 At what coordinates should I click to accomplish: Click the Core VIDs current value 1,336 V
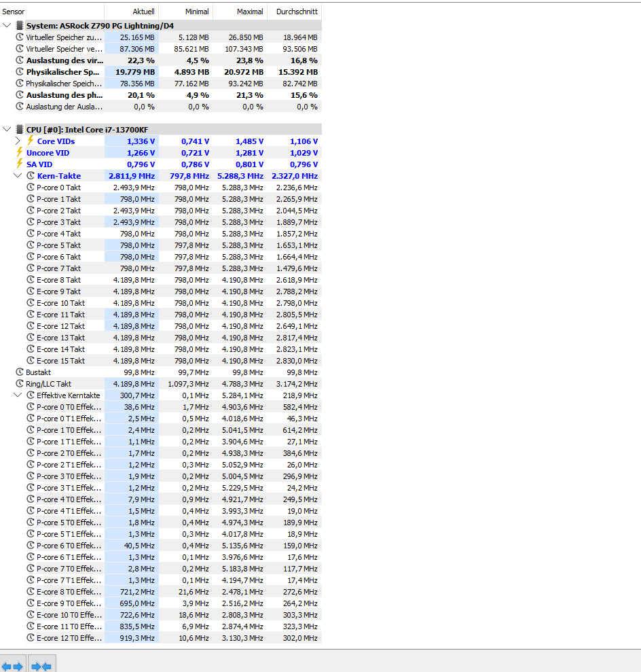141,141
